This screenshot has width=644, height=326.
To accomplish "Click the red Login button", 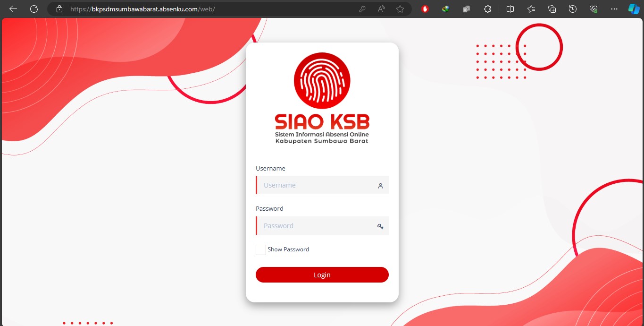I will click(x=322, y=275).
